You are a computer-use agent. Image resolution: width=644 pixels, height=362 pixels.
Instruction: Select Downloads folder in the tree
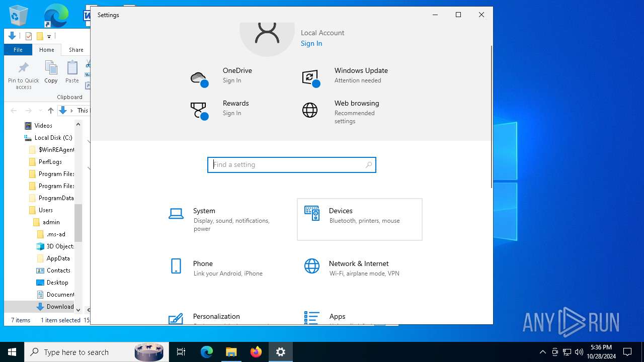click(55, 307)
